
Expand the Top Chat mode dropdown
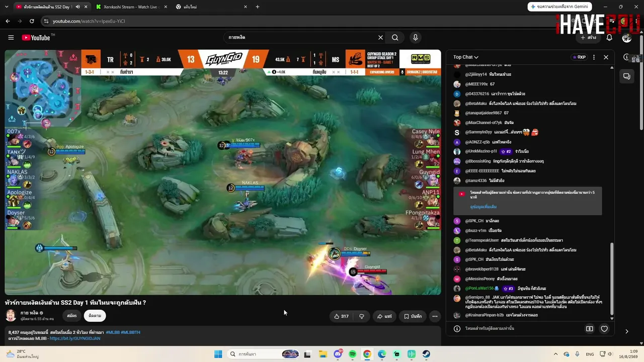click(465, 57)
